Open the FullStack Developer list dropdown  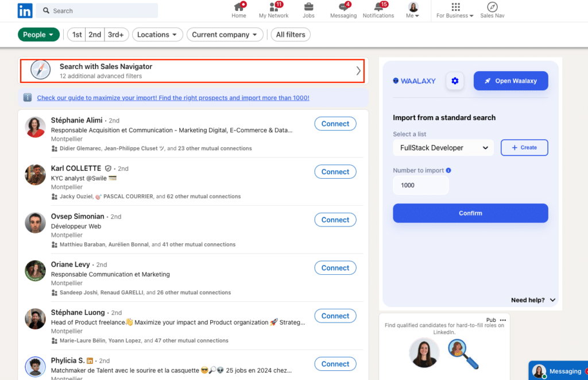point(443,148)
